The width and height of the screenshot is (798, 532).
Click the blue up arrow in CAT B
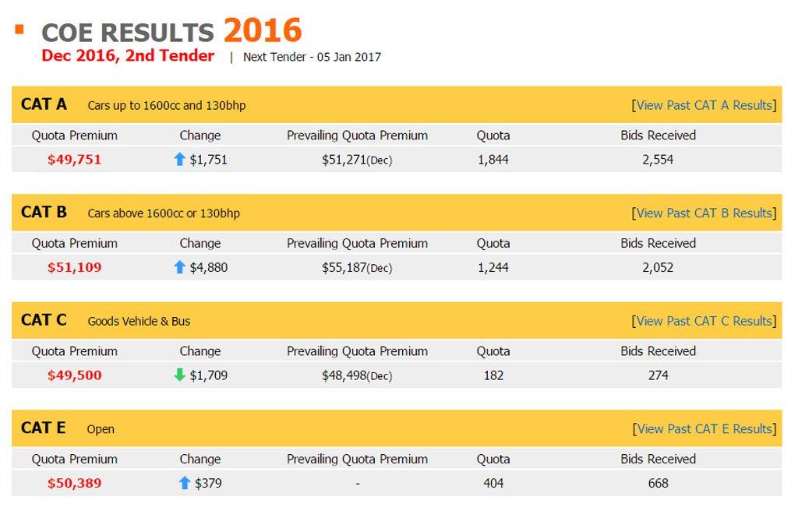(180, 267)
